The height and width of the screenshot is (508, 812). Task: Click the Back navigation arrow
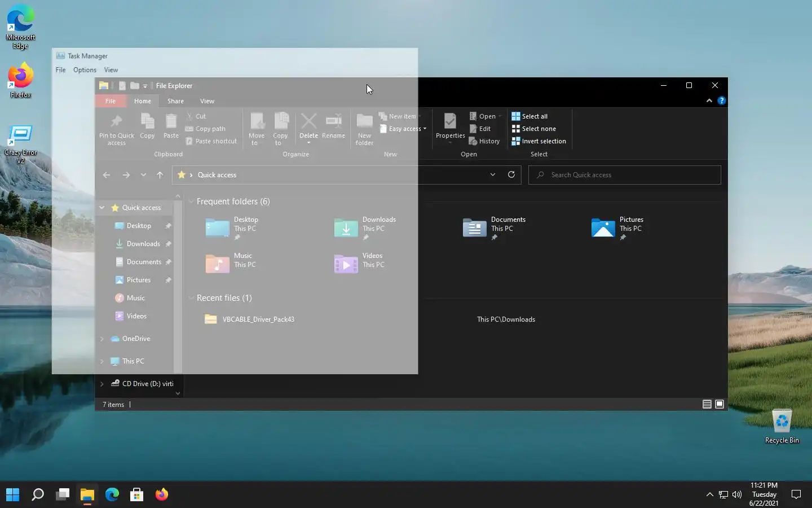[x=107, y=175]
